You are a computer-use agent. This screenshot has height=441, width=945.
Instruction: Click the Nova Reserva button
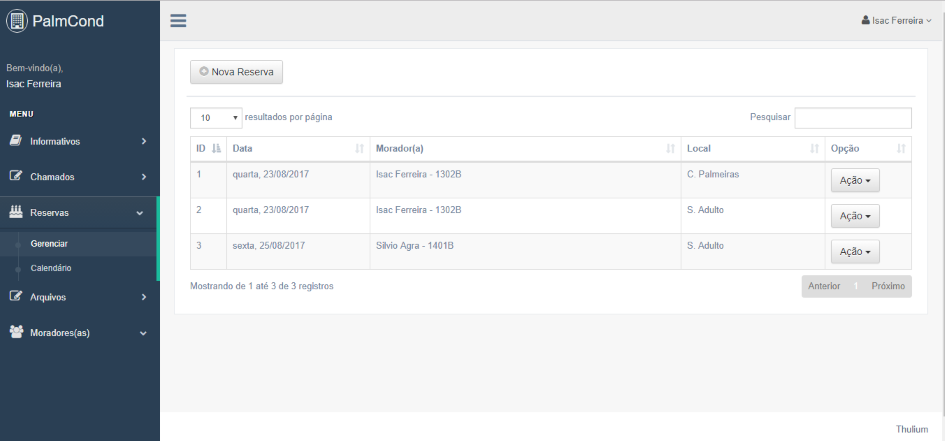[236, 72]
